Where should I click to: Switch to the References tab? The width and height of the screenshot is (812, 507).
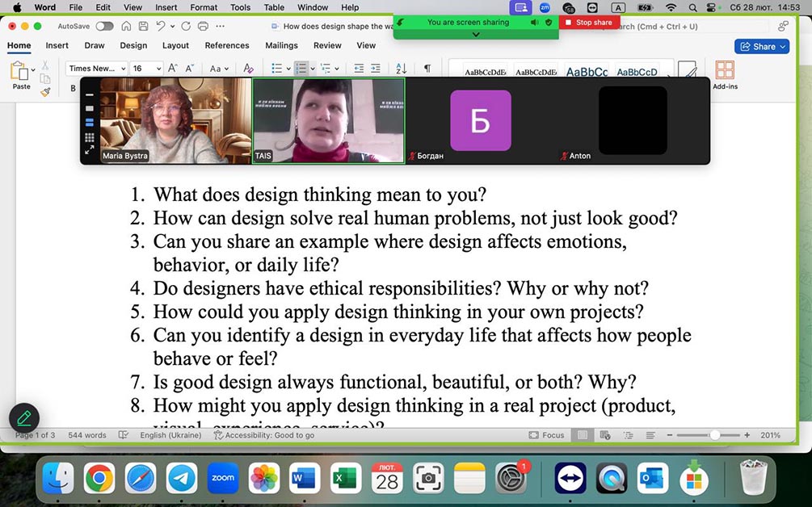[x=227, y=46]
